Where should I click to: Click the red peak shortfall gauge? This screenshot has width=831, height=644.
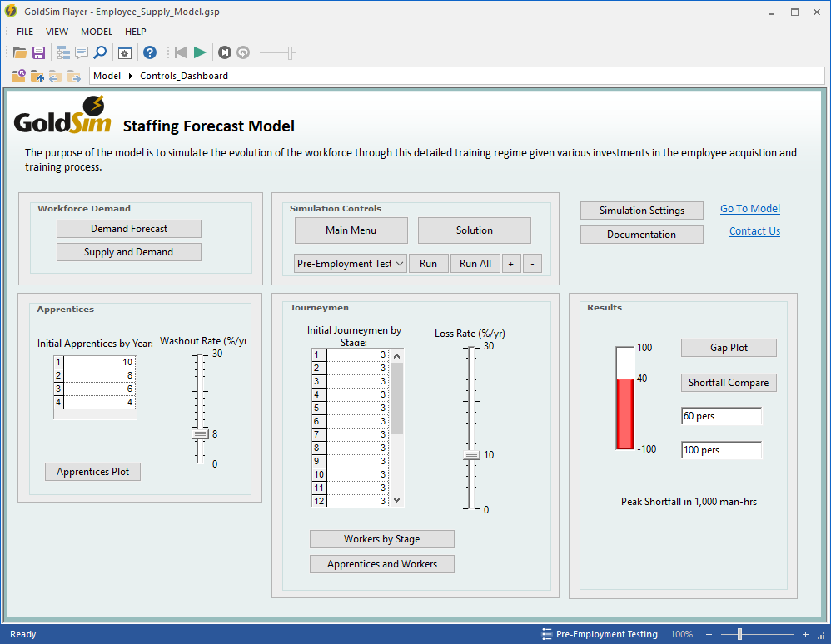[x=624, y=399]
